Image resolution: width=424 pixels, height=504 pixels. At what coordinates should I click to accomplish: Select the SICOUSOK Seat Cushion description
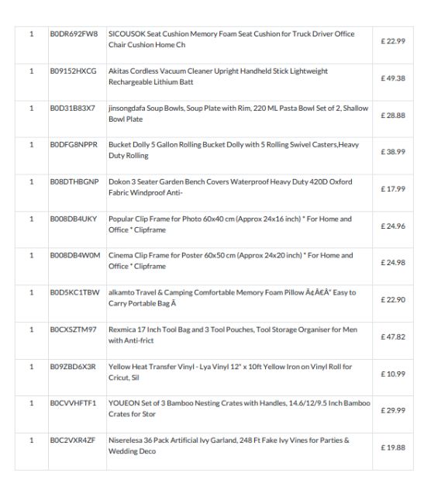pos(231,40)
